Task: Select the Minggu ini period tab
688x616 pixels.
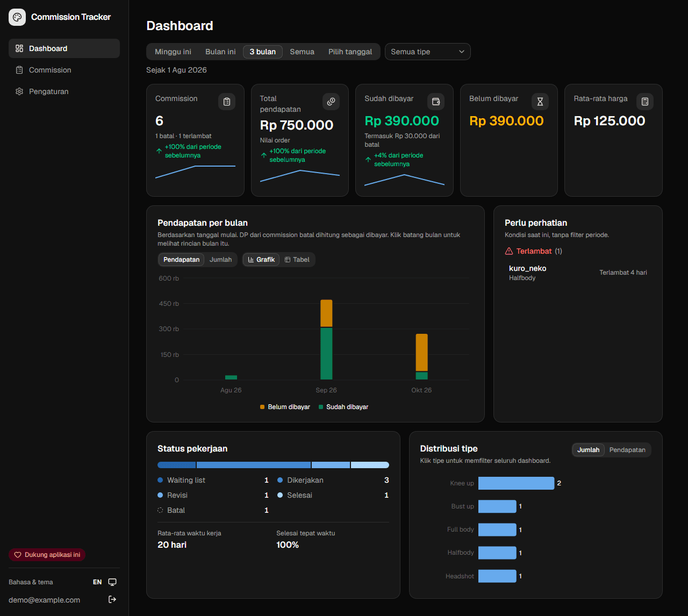Action: click(x=173, y=52)
